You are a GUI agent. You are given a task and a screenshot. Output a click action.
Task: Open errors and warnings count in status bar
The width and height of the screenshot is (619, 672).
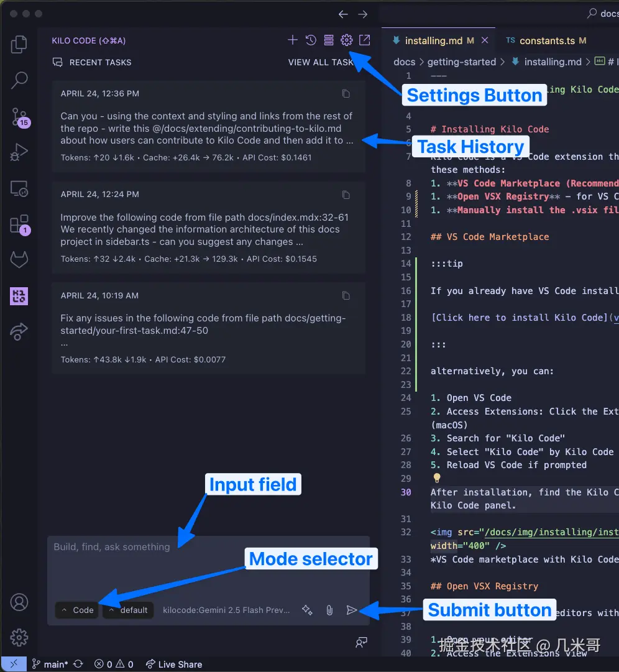(x=114, y=664)
